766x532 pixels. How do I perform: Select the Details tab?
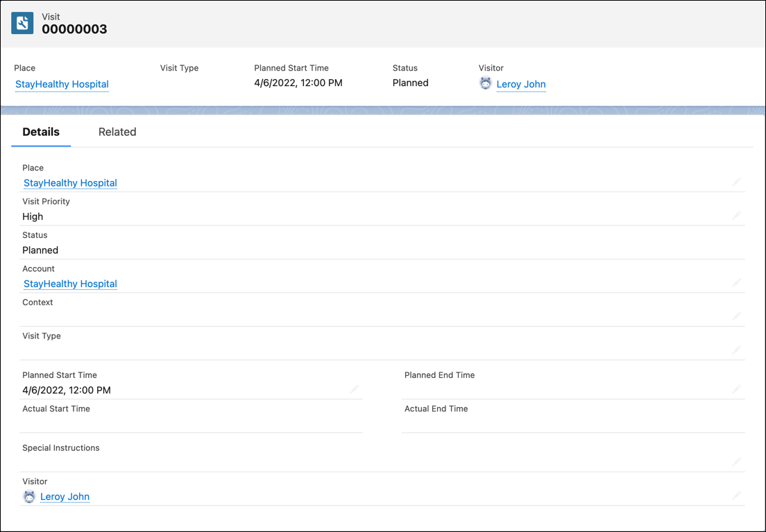point(40,132)
